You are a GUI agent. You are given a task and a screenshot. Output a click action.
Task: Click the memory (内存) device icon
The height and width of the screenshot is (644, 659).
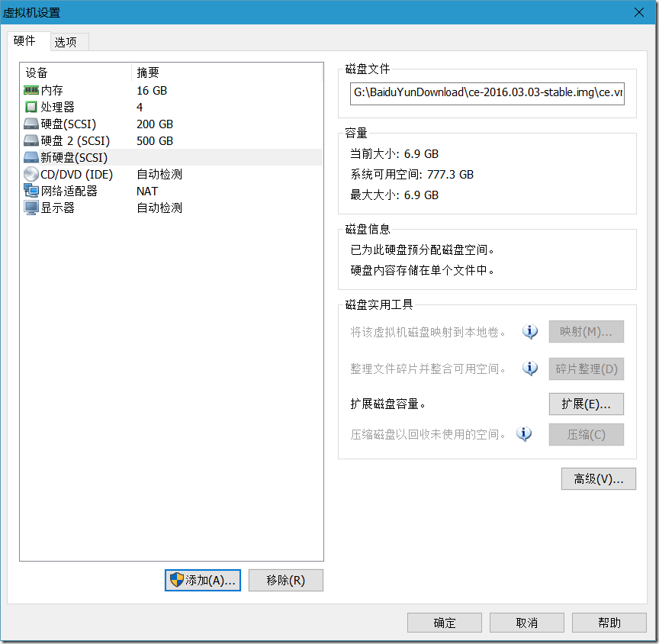[31, 90]
